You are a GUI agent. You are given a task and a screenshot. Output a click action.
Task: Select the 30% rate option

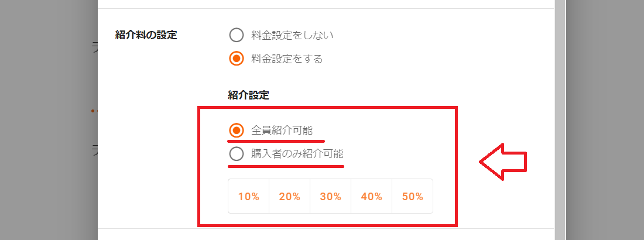[x=330, y=197]
